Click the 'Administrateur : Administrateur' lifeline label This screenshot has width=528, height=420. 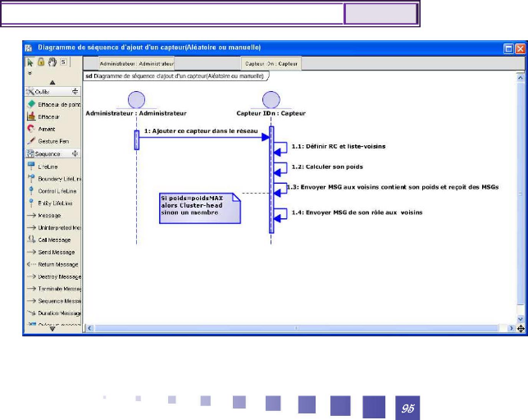click(x=136, y=113)
